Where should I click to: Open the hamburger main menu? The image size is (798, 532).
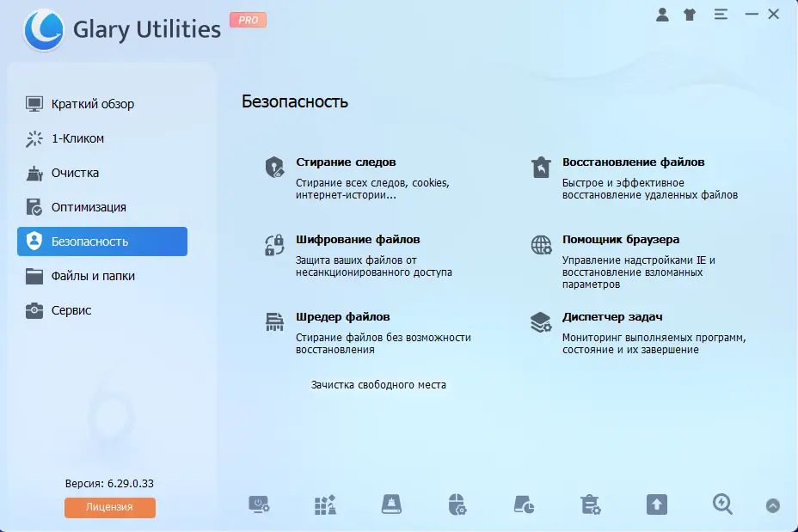coord(721,15)
